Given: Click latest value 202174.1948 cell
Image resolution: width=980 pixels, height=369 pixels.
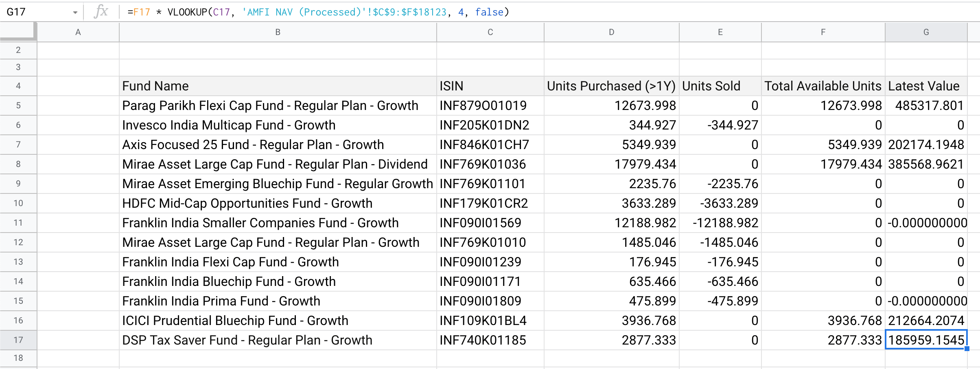Looking at the screenshot, I should 926,145.
